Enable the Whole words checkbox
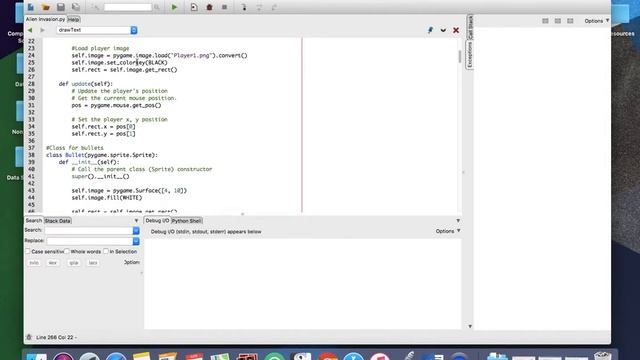640x360 pixels. 67,251
